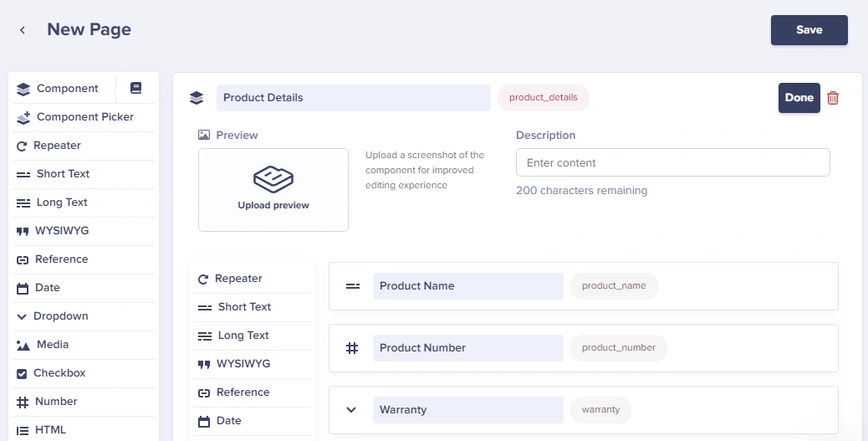Click the stacked layers icon beside Product Details

[x=197, y=98]
